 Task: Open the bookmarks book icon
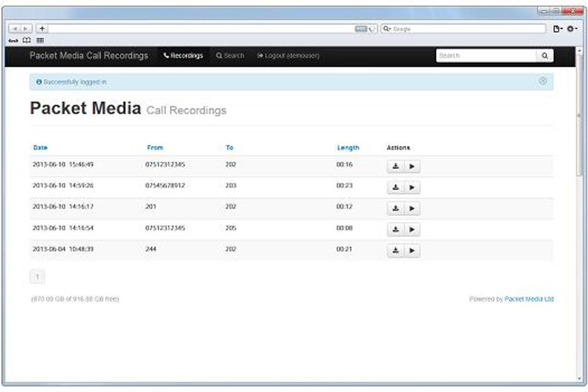coord(26,40)
